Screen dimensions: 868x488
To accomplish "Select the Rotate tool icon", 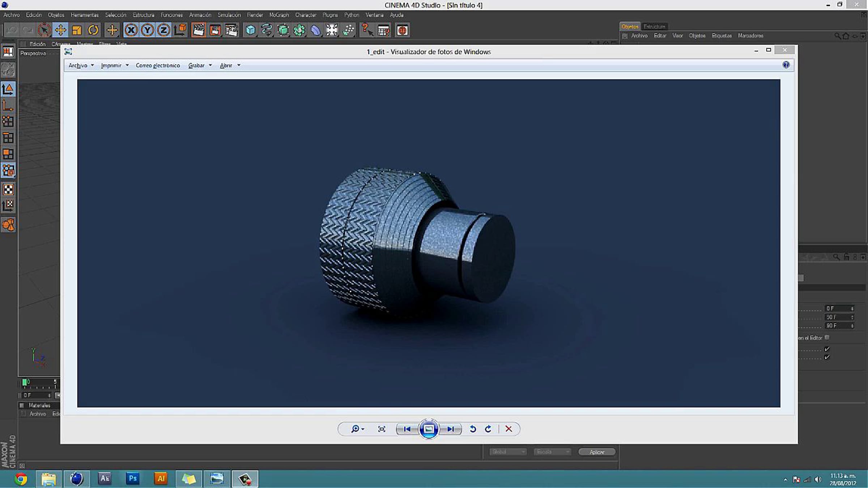I will click(x=93, y=30).
